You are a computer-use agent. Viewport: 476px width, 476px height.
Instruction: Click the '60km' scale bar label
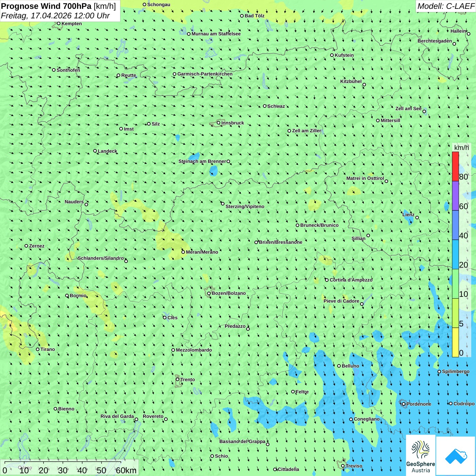click(126, 471)
